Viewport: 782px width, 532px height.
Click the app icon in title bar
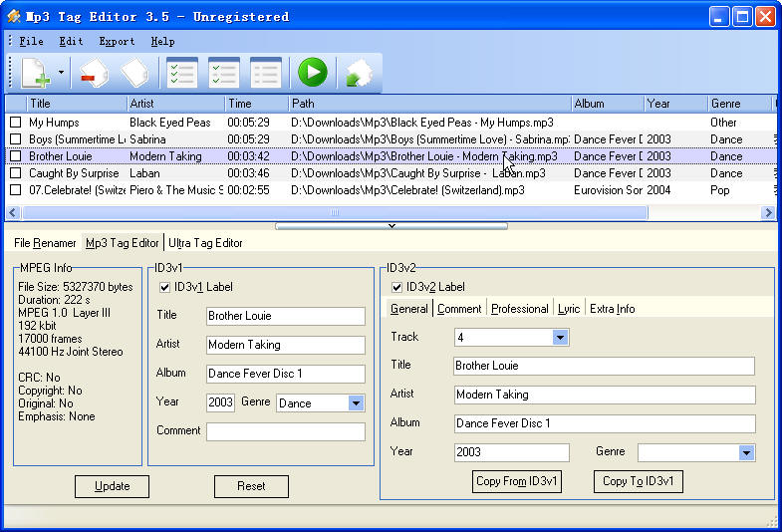click(x=14, y=17)
